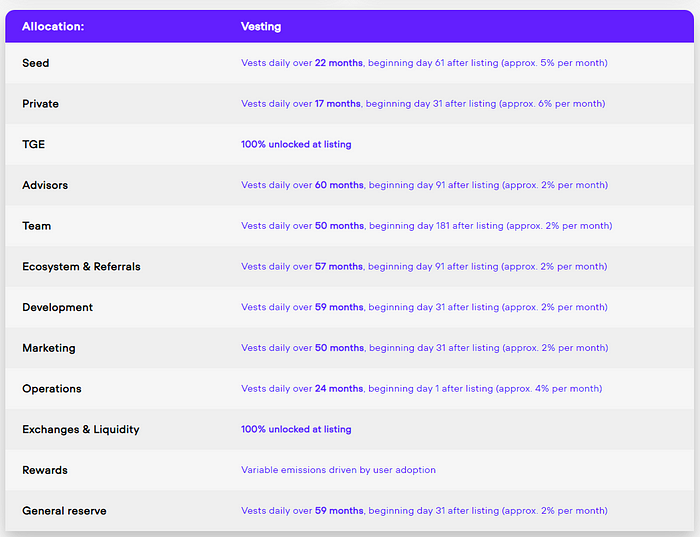Select the 'Private' allocation label
700x537 pixels.
[x=41, y=104]
